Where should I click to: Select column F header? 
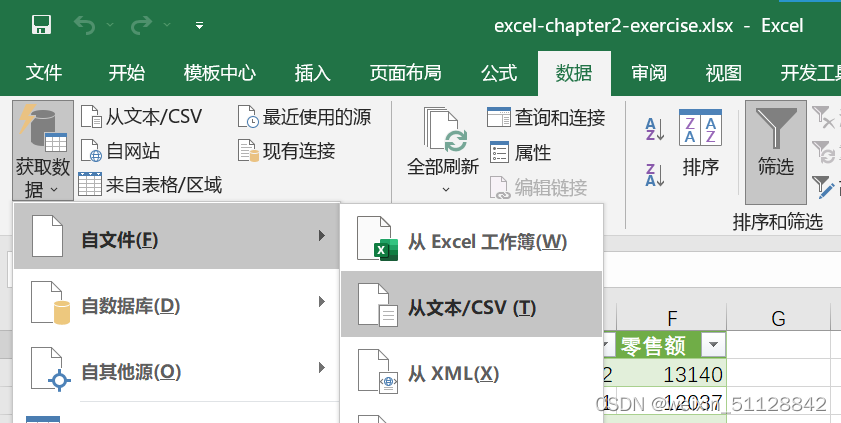point(672,318)
